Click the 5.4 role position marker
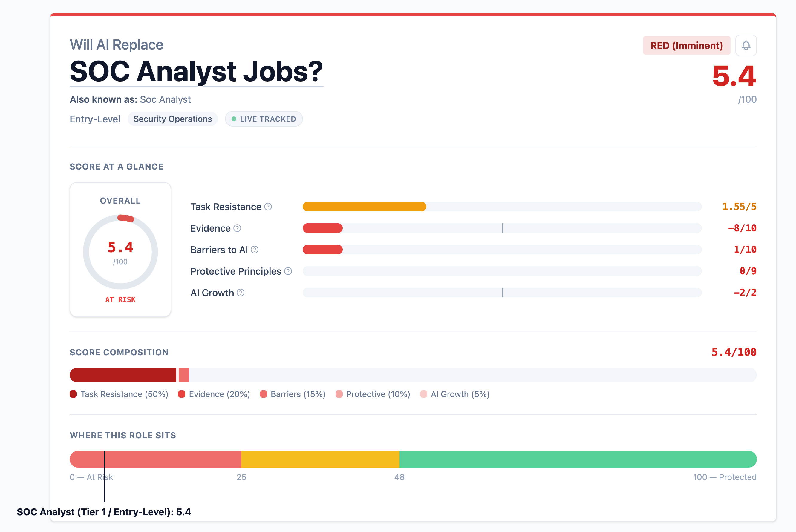Viewport: 796px width, 532px height. [105, 476]
